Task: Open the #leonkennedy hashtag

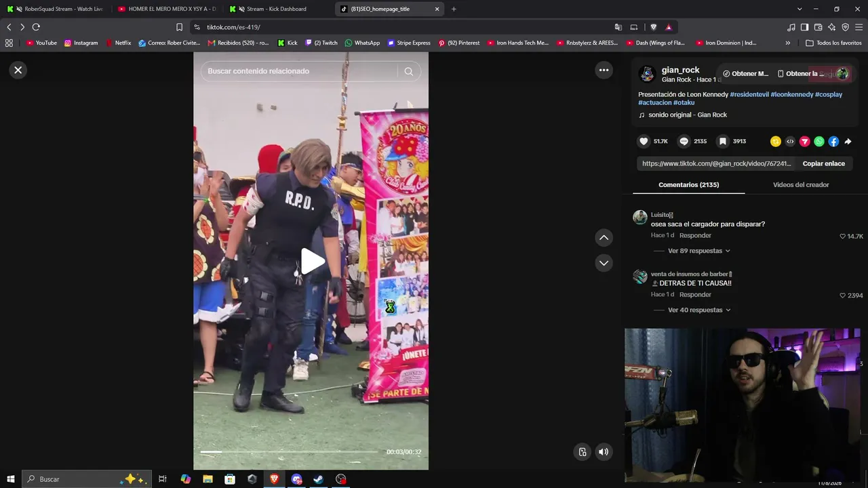Action: (x=792, y=94)
